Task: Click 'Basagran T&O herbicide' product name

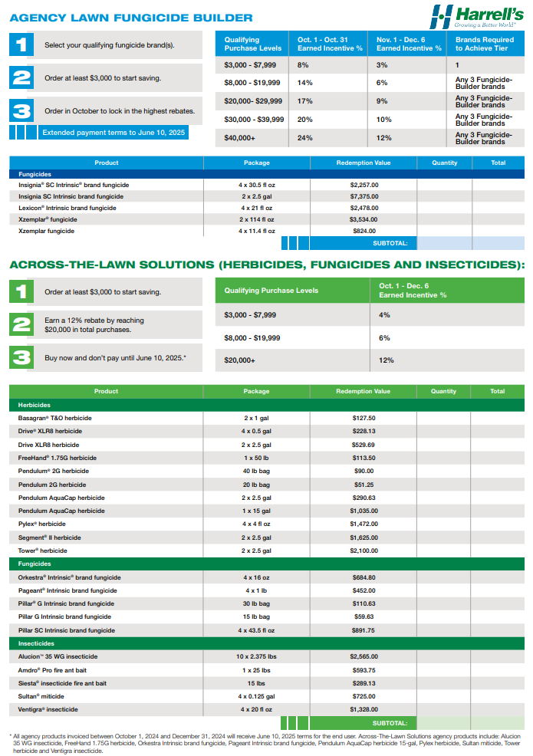Action: pyautogui.click(x=55, y=418)
